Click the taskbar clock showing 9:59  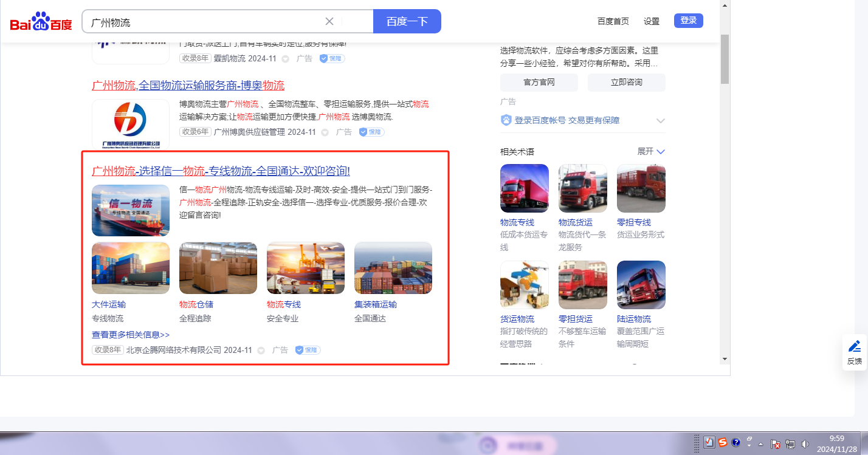coord(836,443)
